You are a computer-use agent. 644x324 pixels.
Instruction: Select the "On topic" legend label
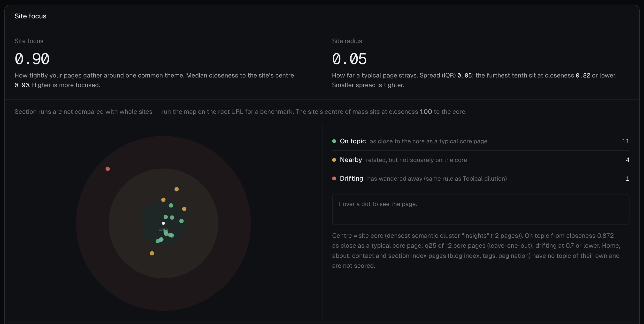pos(353,141)
